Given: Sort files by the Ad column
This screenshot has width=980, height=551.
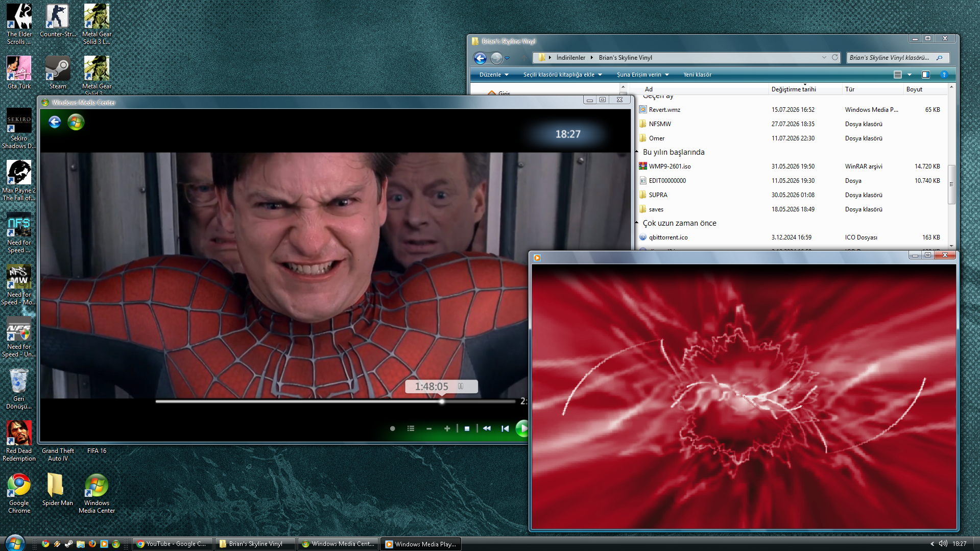Looking at the screenshot, I should (x=649, y=89).
